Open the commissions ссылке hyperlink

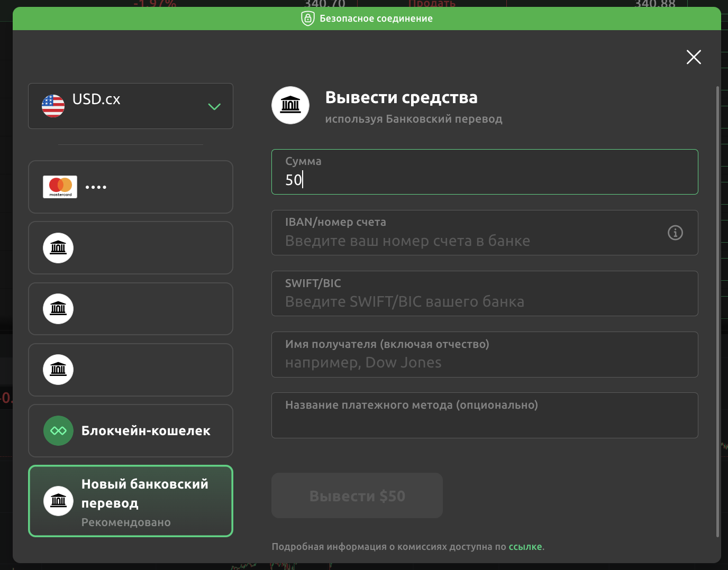click(525, 546)
